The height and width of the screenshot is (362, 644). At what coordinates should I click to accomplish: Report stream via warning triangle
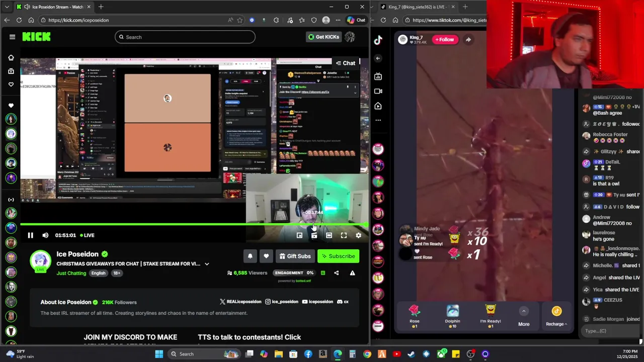coord(352,273)
